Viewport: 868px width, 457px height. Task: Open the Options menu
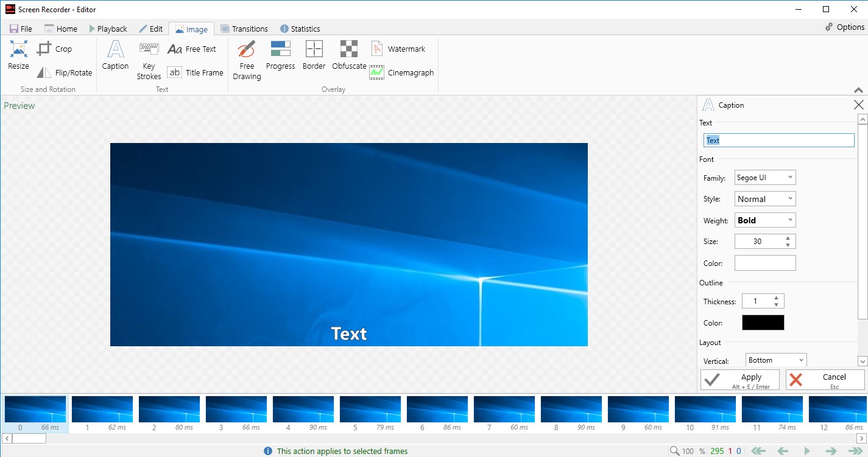pos(844,27)
